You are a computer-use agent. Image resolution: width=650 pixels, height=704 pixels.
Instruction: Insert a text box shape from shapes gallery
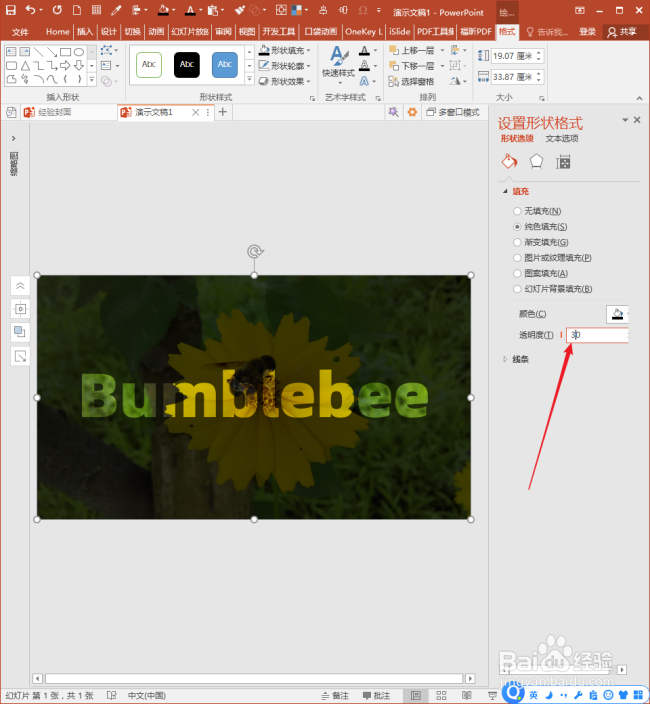11,52
